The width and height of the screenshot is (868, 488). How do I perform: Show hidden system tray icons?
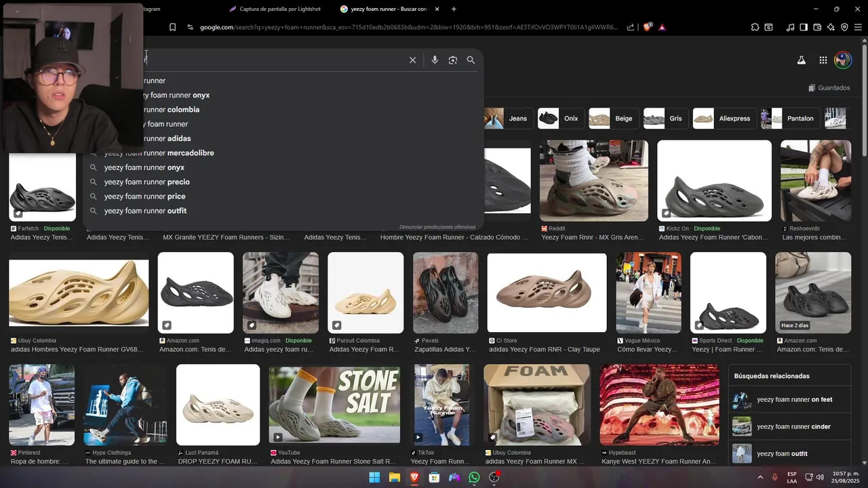[759, 478]
